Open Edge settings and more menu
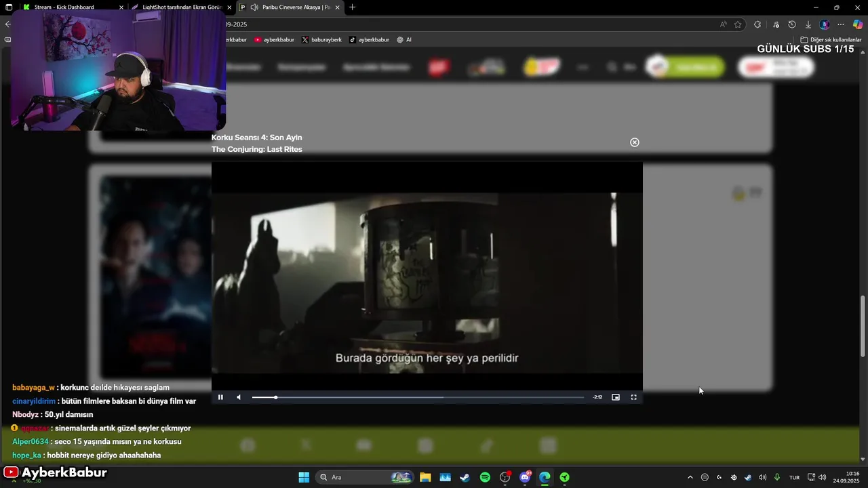Viewport: 868px width, 488px height. [x=841, y=24]
